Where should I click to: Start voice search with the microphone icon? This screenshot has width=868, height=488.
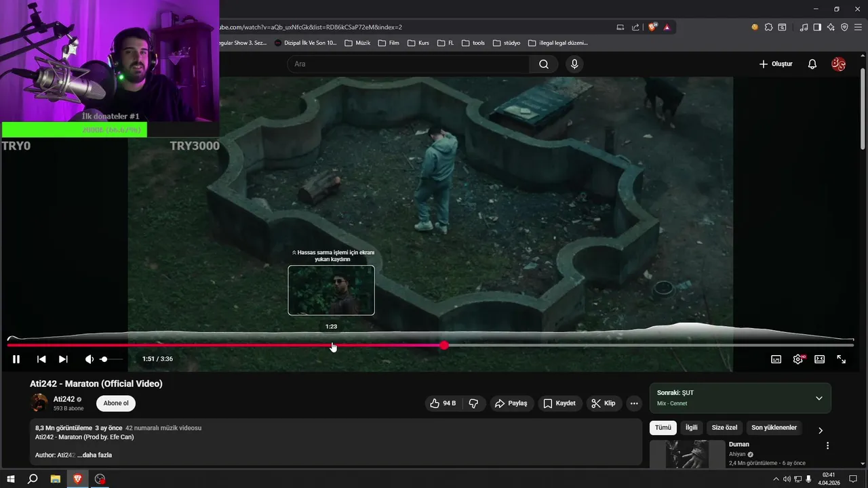[574, 64]
